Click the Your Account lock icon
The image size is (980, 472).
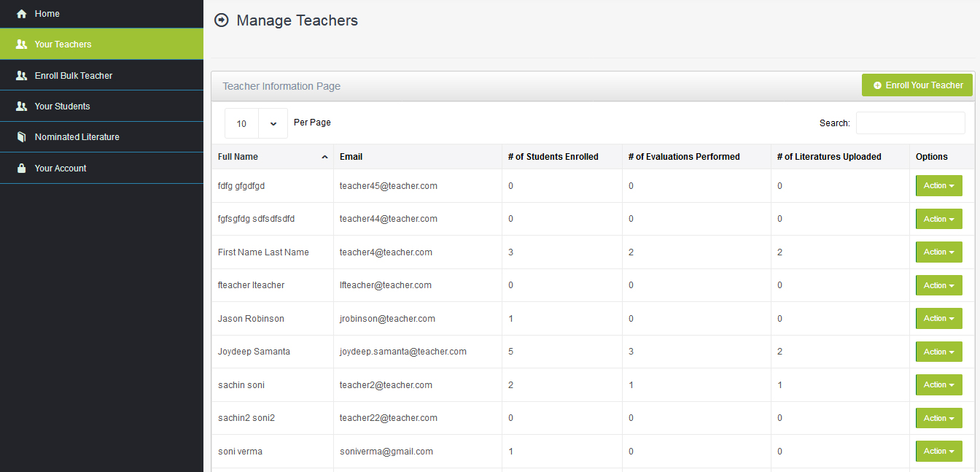(21, 168)
